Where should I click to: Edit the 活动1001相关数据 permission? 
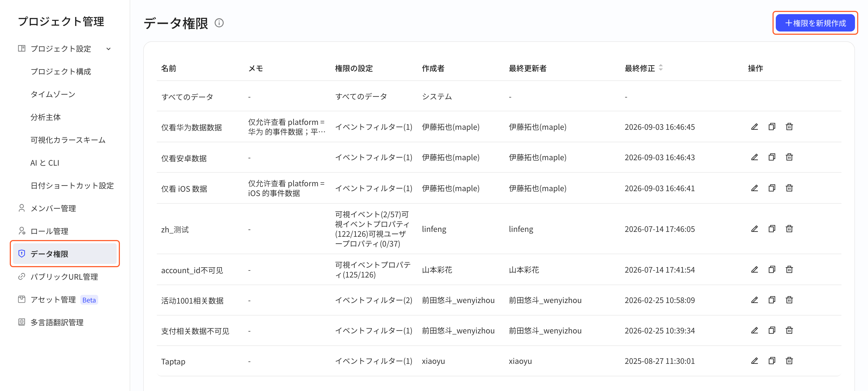tap(754, 300)
